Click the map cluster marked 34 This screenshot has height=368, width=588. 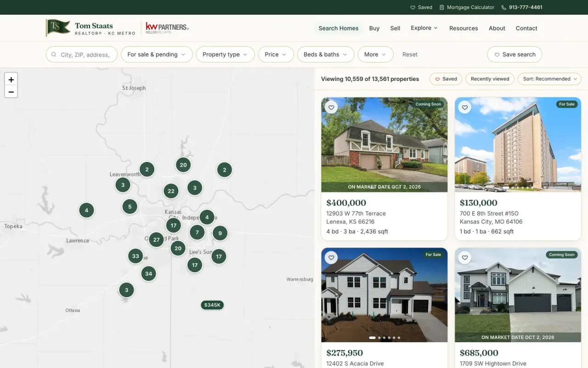[148, 274]
